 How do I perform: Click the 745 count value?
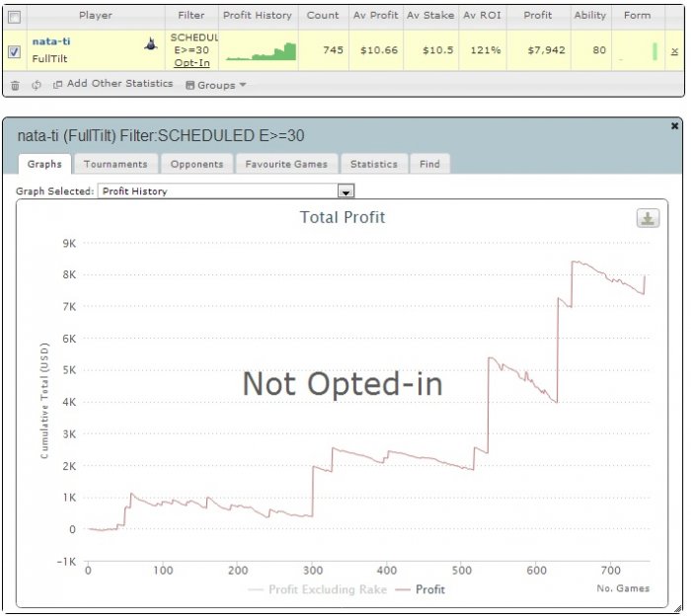pos(334,50)
